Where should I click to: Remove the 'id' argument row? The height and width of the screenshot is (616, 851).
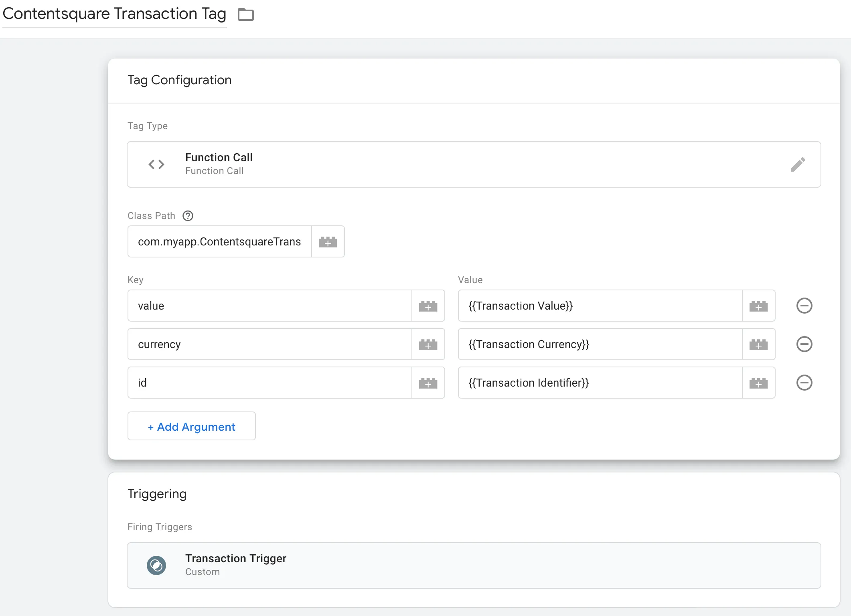[x=804, y=383]
